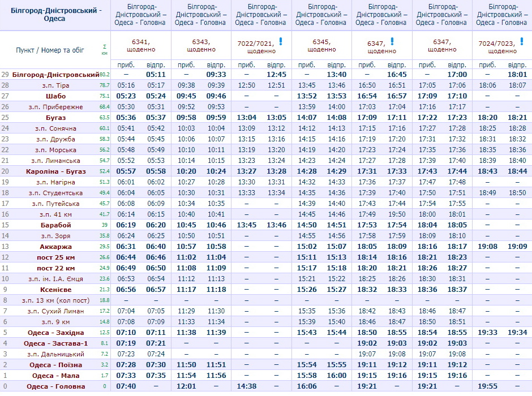Image resolution: width=532 pixels, height=396 pixels.
Task: Select station з.п. Дальницький
Action: pyautogui.click(x=55, y=355)
